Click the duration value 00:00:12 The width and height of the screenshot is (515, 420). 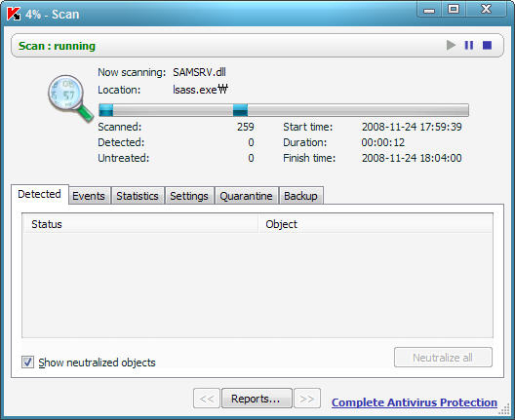[x=383, y=142]
